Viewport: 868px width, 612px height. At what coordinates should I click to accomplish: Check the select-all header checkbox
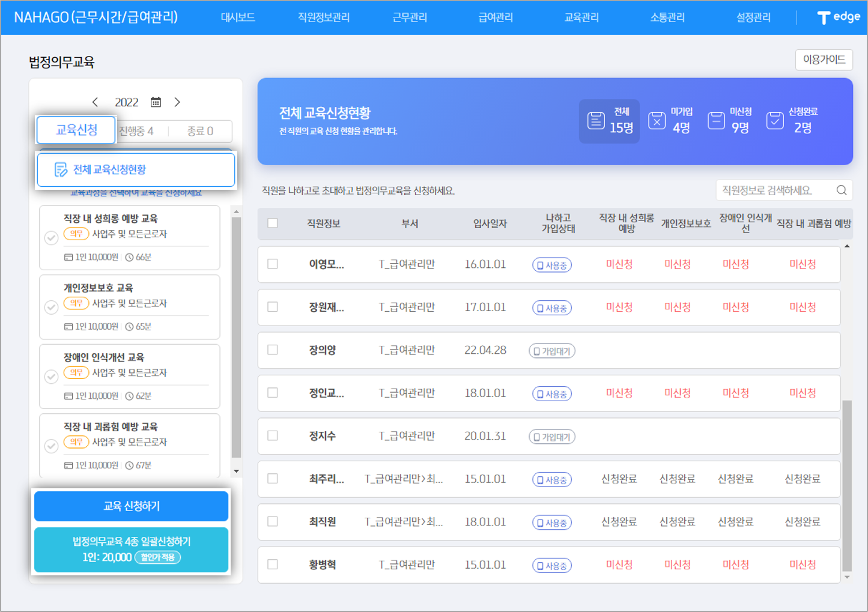click(x=273, y=223)
